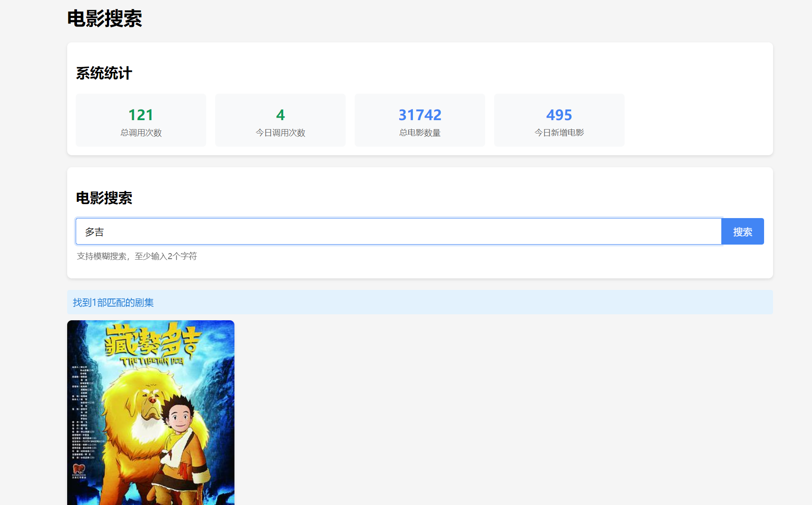Click the blue number 495
The image size is (812, 505).
(559, 115)
